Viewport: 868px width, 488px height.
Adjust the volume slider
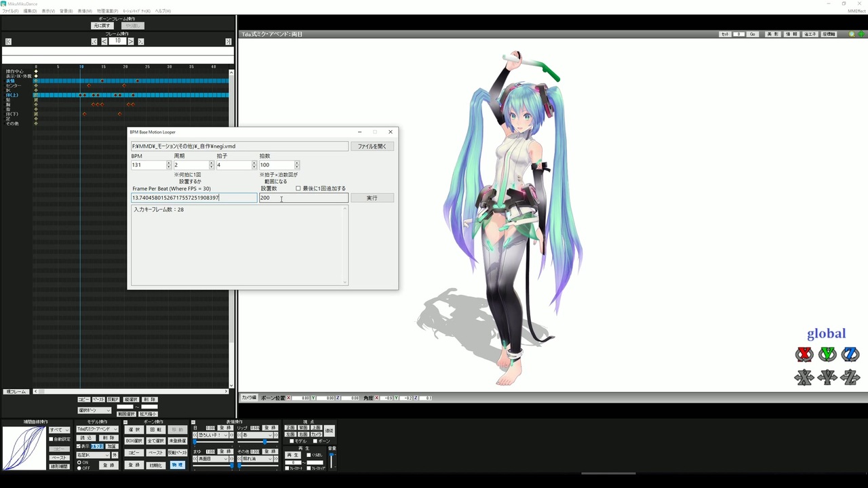(332, 460)
